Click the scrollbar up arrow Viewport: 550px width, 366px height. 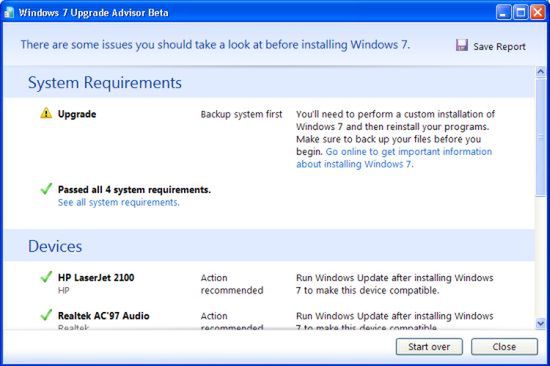[541, 72]
